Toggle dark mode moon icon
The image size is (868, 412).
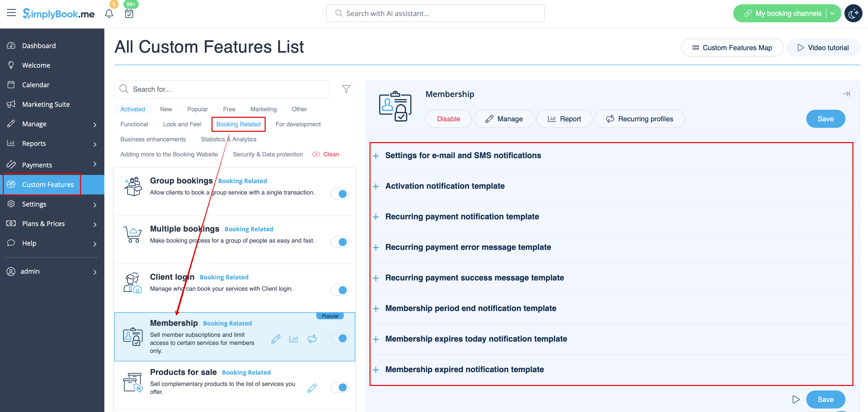tap(853, 14)
